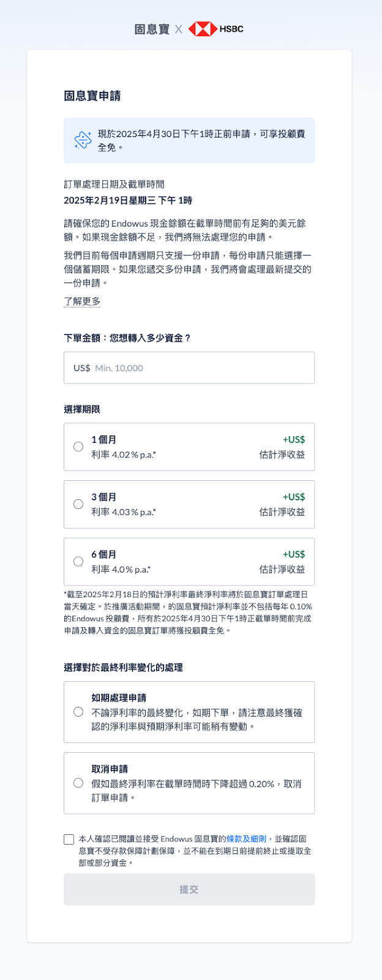
Task: Click the 6個月 4.0% rate card
Action: pyautogui.click(x=189, y=562)
